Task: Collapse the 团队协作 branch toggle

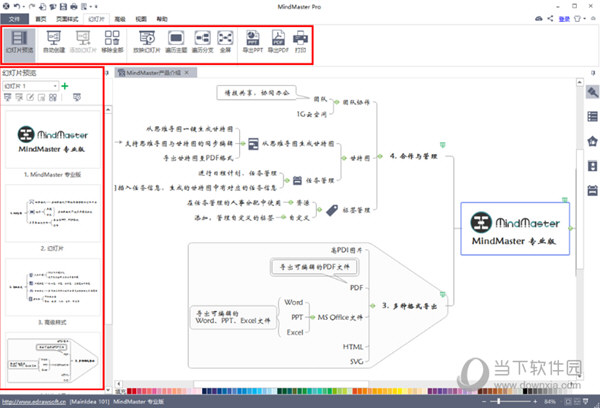Action: [336, 102]
